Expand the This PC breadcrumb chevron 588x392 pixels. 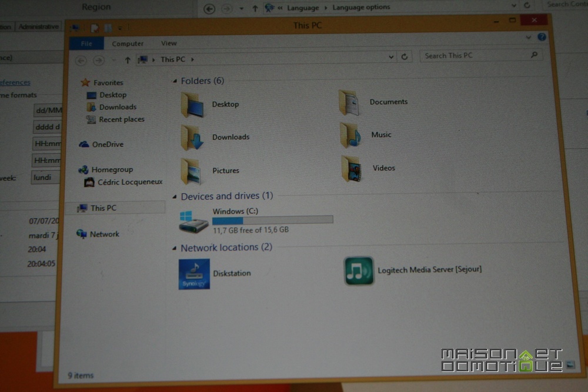click(192, 59)
